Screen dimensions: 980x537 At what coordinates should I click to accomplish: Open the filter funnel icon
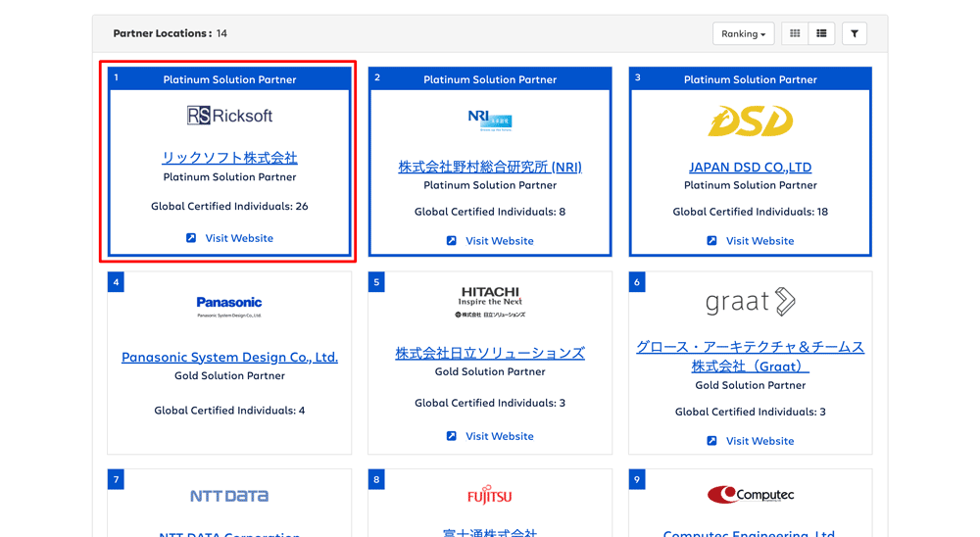[x=855, y=33]
